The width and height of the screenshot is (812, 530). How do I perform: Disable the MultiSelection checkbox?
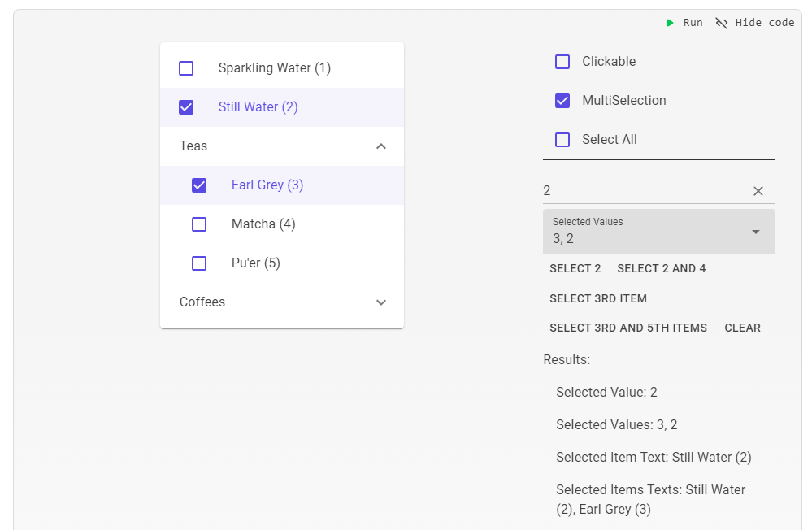562,101
